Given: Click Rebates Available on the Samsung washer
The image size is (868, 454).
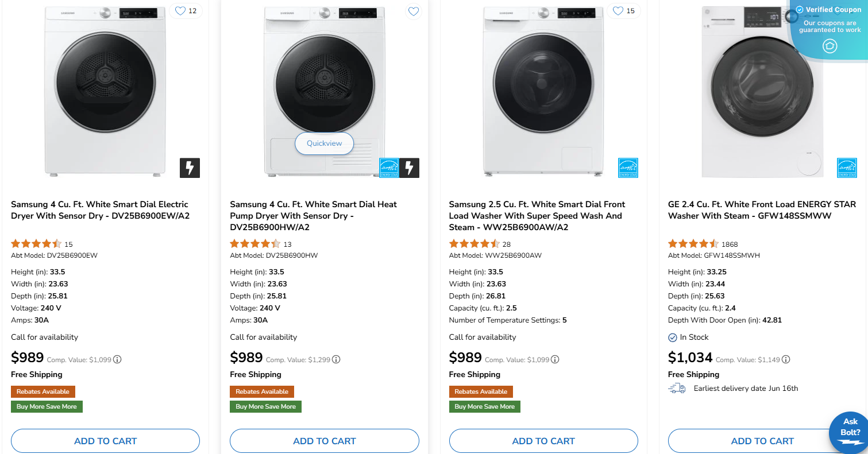Looking at the screenshot, I should pos(481,391).
